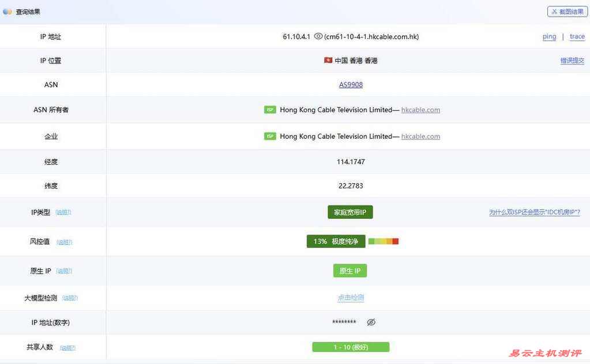Click the 截图结果 screenshot button

[568, 12]
